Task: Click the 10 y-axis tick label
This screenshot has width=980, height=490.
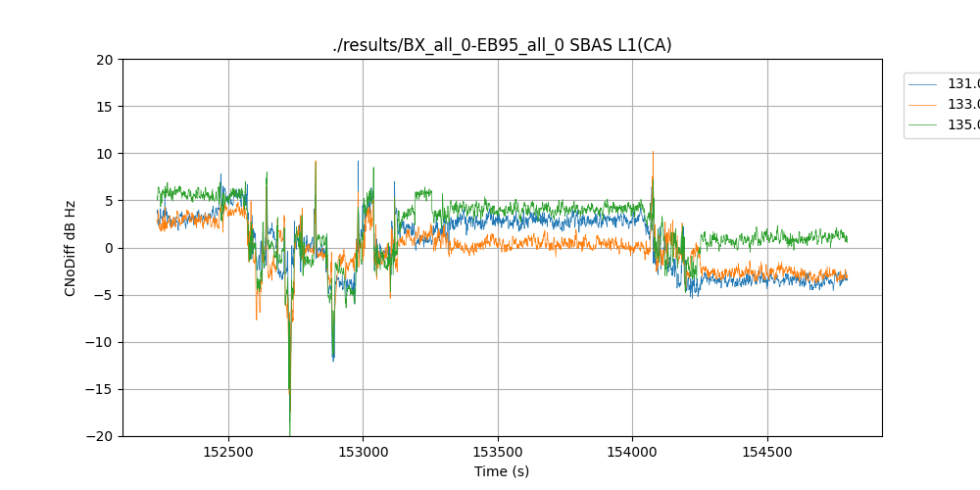Action: pos(106,154)
